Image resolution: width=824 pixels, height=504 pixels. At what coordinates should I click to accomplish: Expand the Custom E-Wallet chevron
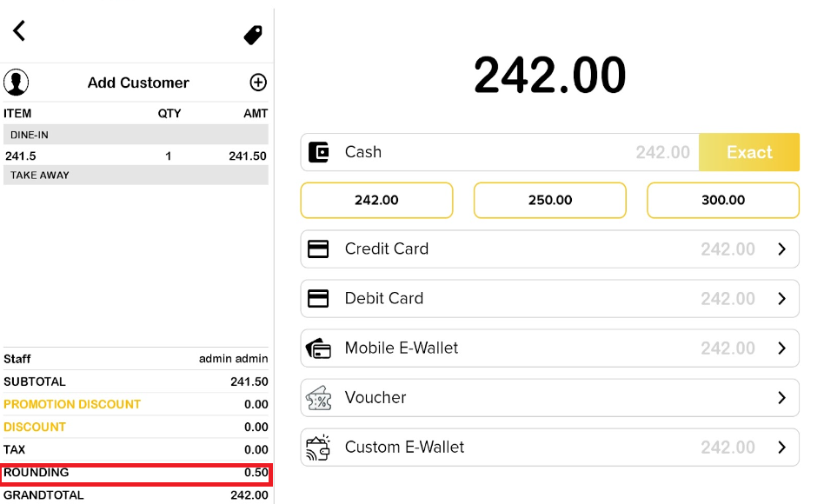(781, 448)
